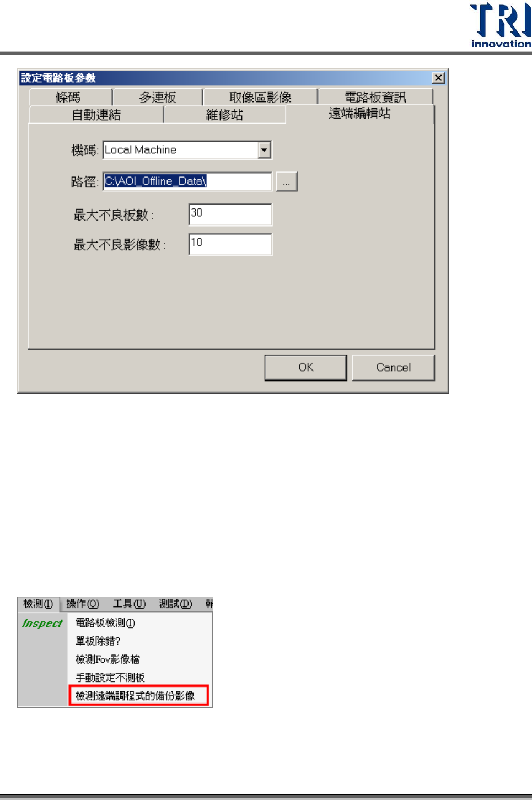532x800 pixels.
Task: Confirm the dialog with OK
Action: point(306,367)
